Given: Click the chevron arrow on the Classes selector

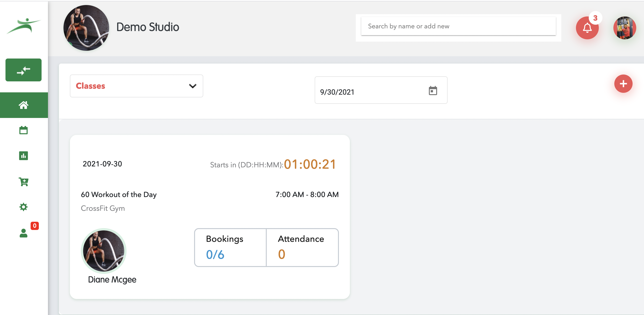Looking at the screenshot, I should tap(193, 86).
